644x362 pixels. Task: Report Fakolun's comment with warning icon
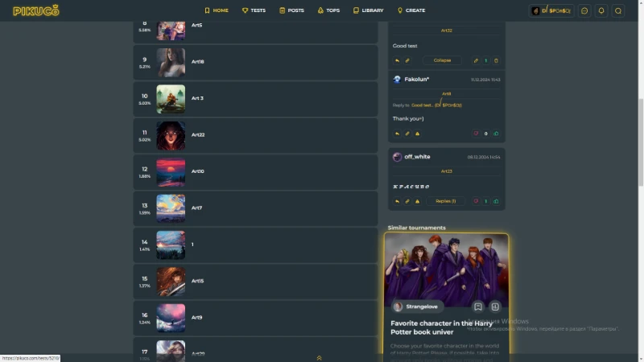tap(417, 134)
